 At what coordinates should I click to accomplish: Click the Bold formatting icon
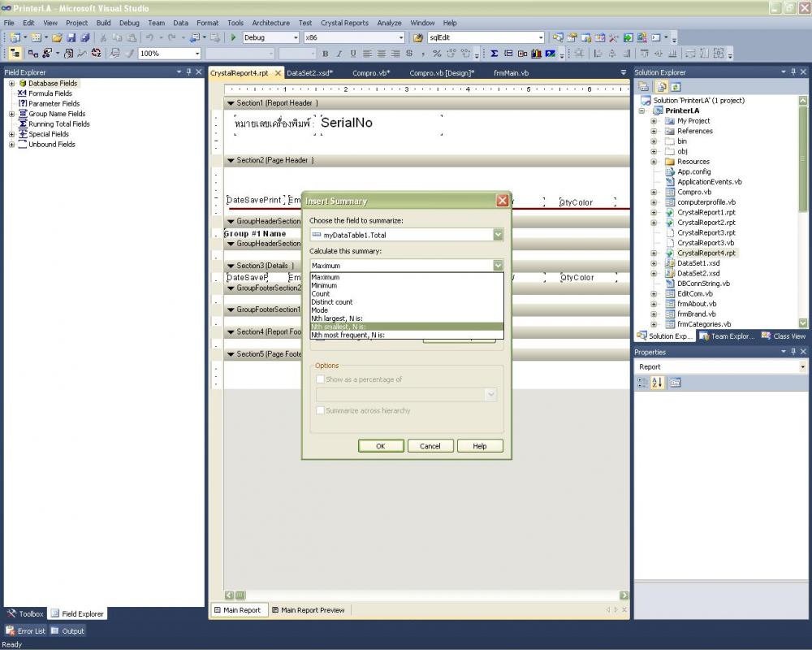click(x=326, y=54)
